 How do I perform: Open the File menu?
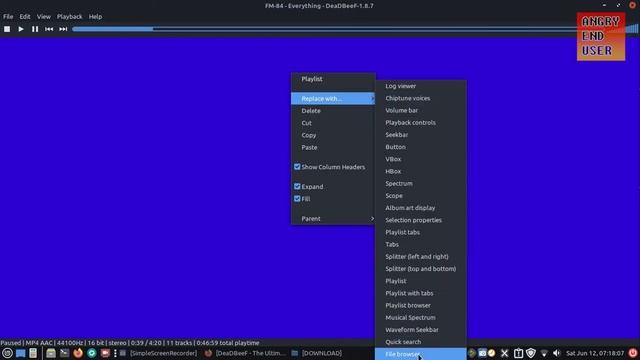pos(8,17)
